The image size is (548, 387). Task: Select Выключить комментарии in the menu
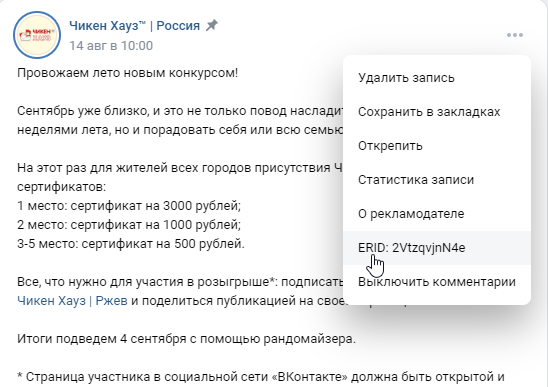tap(437, 281)
